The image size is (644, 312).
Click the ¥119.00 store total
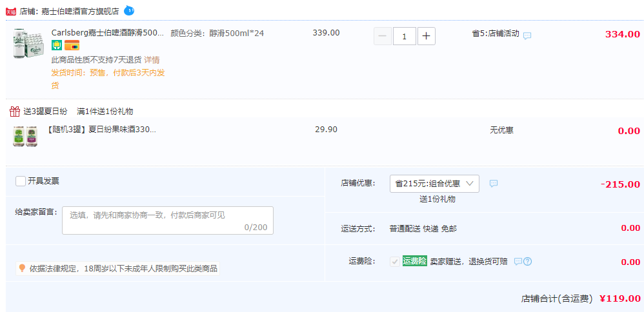coord(619,298)
